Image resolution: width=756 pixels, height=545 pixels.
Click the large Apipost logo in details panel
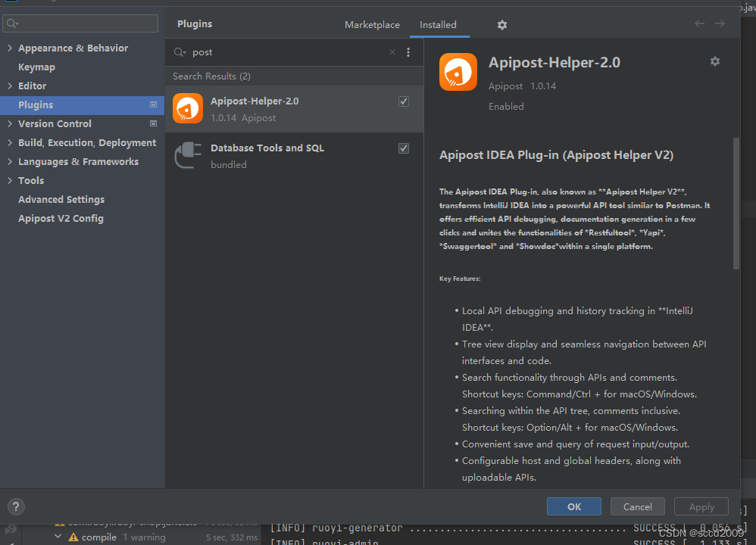pos(458,72)
